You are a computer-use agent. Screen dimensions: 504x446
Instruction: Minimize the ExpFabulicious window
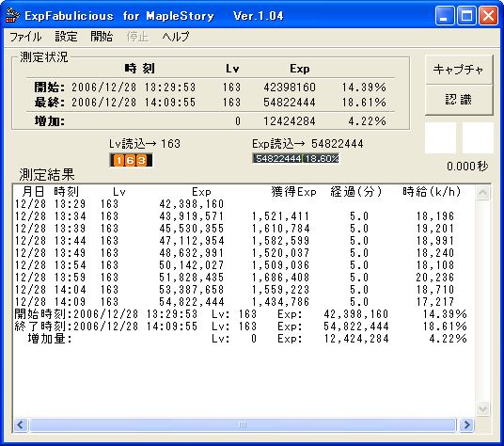pyautogui.click(x=444, y=15)
